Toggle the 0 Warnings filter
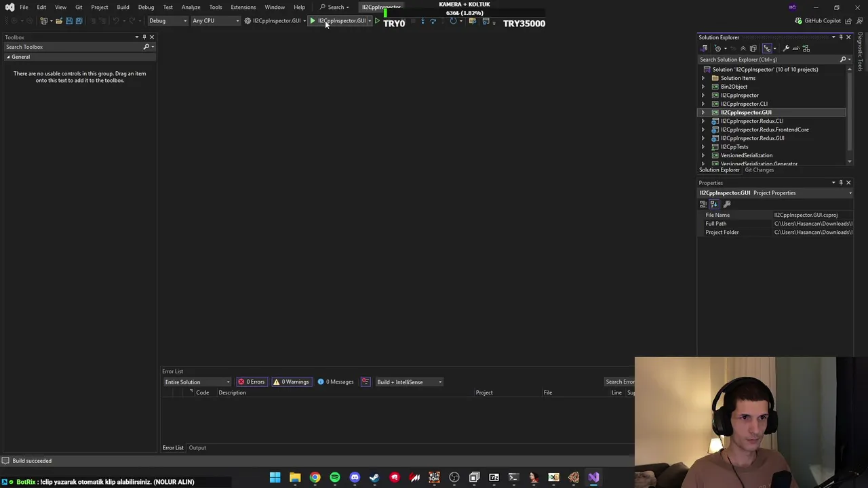The width and height of the screenshot is (868, 488). point(291,382)
